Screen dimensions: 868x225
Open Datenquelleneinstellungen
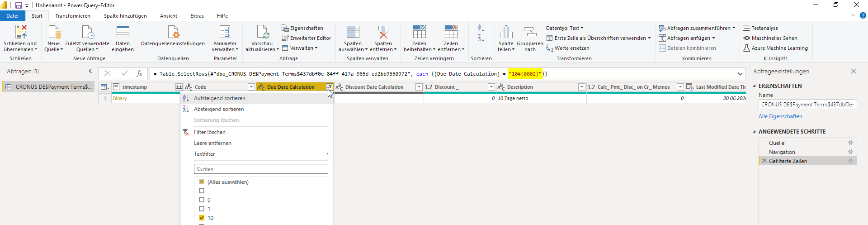click(173, 36)
